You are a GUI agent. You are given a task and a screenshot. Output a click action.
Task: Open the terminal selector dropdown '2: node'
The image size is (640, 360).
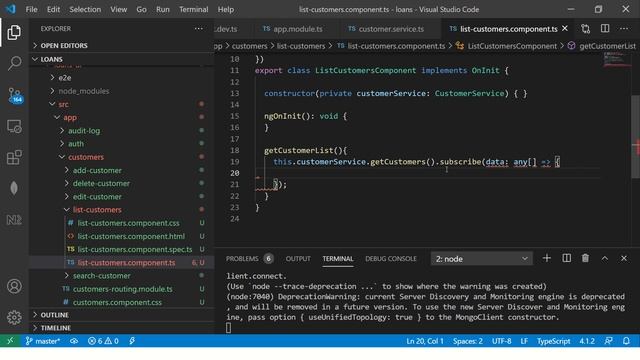(x=482, y=259)
